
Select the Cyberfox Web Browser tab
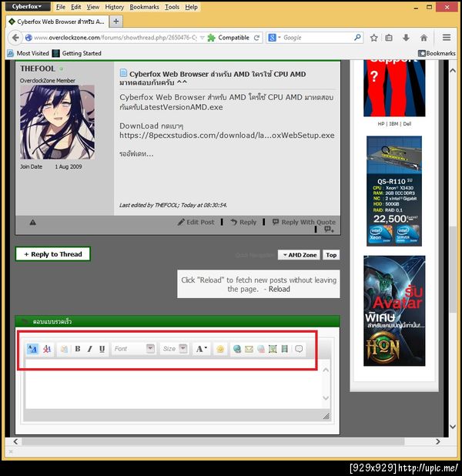(x=57, y=22)
